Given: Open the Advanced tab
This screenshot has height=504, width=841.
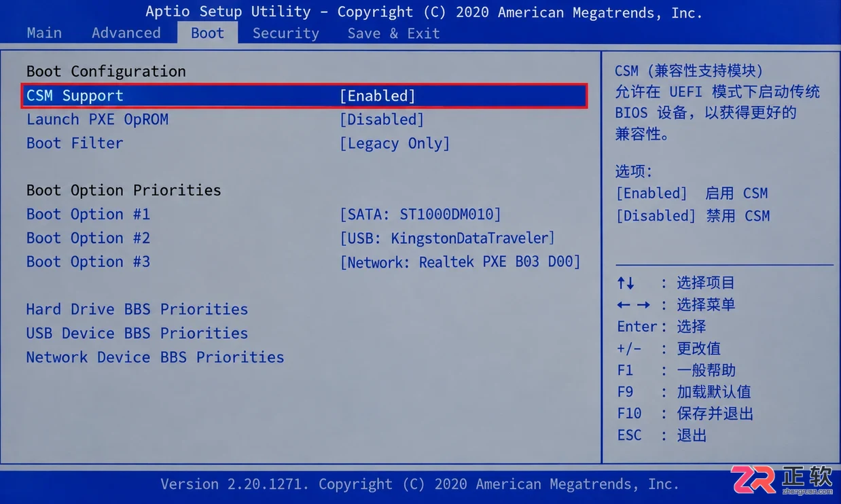Looking at the screenshot, I should tap(126, 33).
